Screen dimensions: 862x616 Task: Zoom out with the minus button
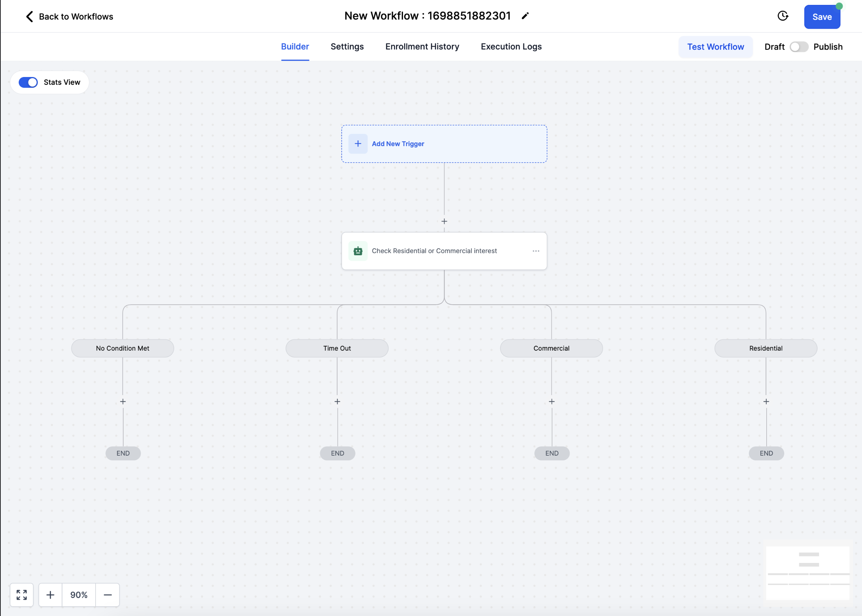coord(108,595)
